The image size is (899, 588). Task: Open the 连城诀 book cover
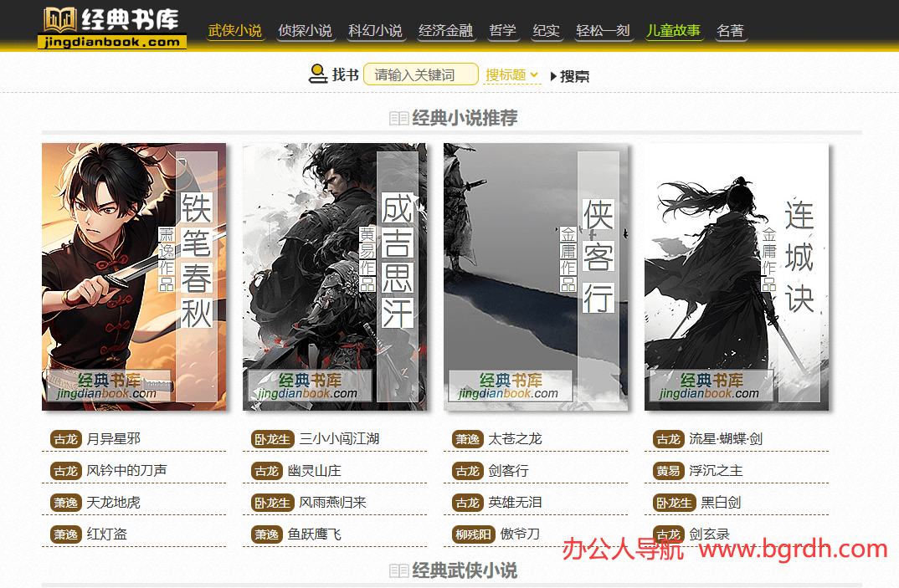(737, 277)
